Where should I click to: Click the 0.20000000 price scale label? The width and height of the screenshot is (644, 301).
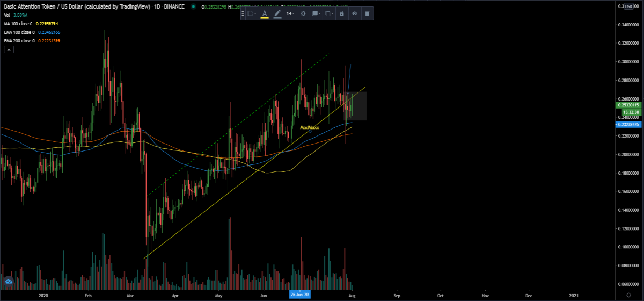(629, 154)
